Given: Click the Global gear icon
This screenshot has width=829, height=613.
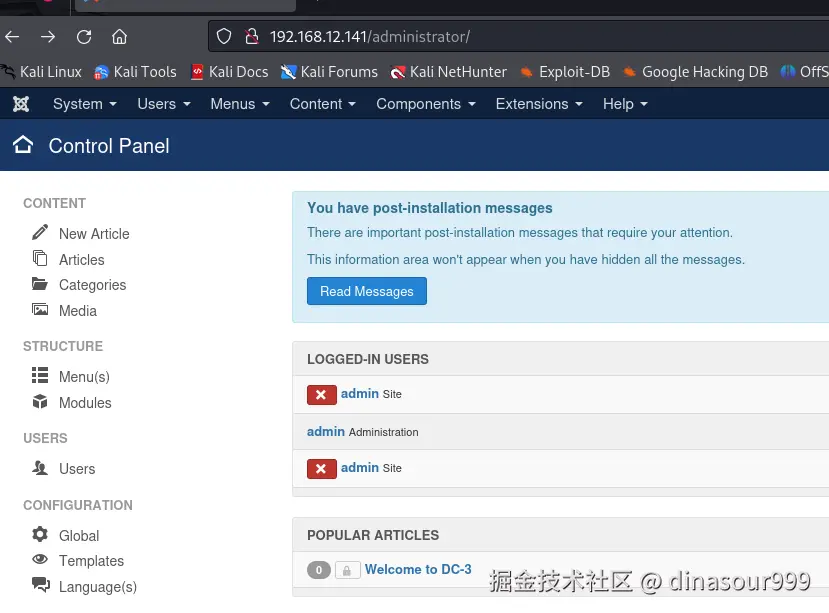Looking at the screenshot, I should point(40,534).
